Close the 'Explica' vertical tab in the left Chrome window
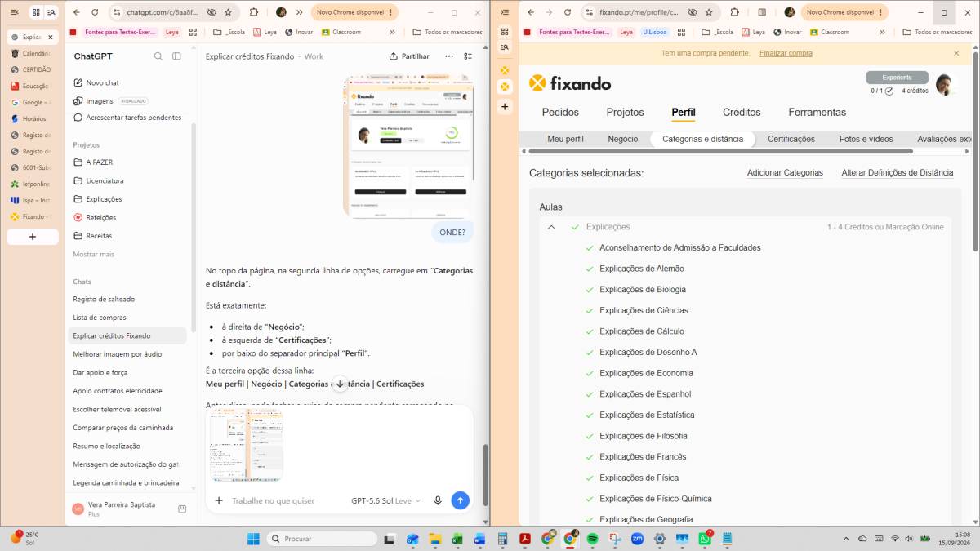The height and width of the screenshot is (551, 980). pos(51,37)
